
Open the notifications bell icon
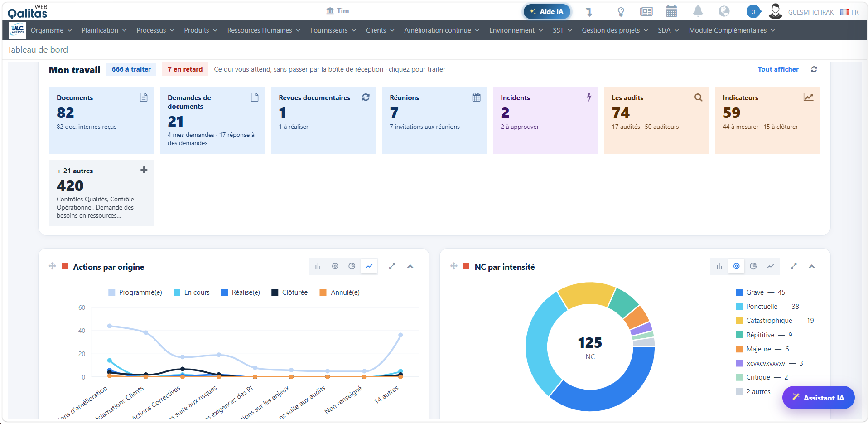pos(698,11)
